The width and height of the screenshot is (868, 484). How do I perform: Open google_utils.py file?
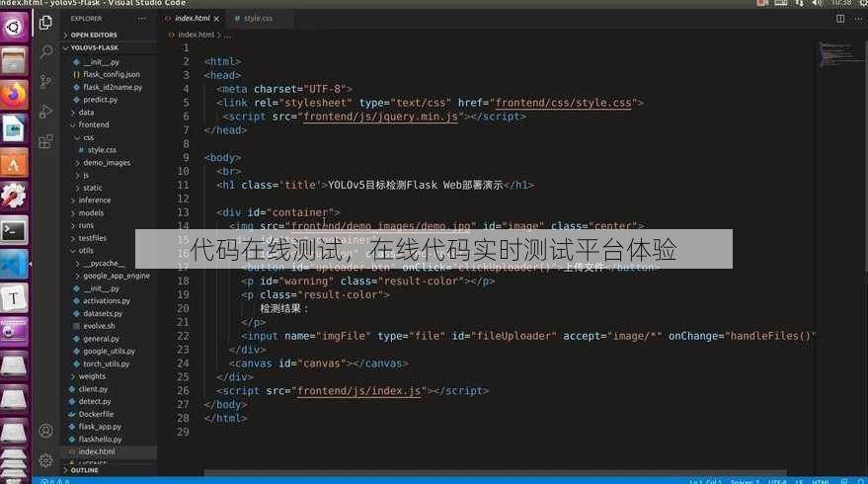pyautogui.click(x=109, y=352)
